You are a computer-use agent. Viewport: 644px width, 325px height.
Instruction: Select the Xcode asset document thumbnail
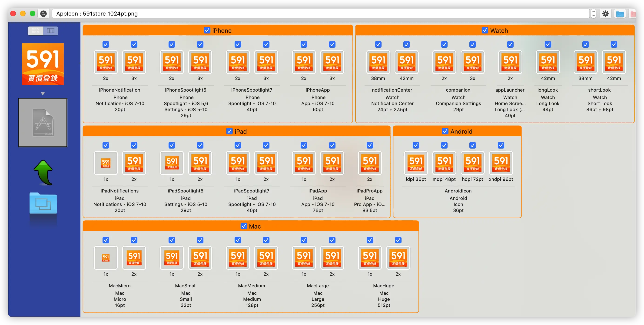43,123
